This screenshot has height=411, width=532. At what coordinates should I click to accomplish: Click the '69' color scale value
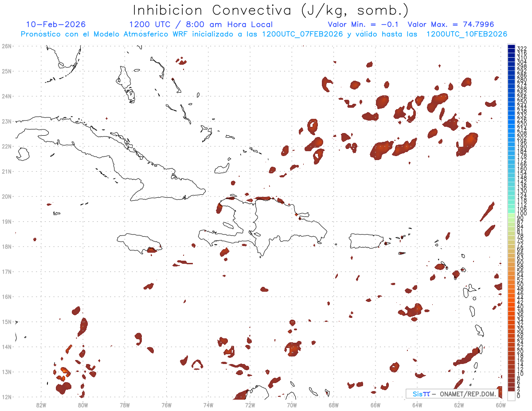click(520, 249)
